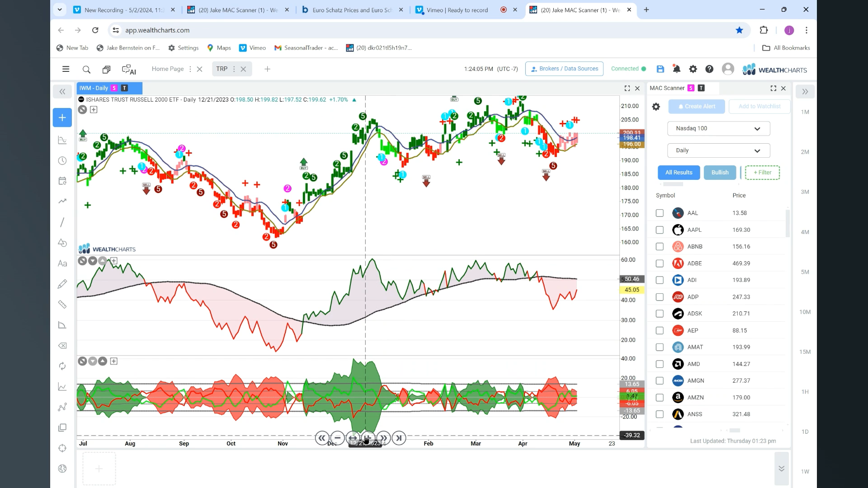
Task: Select the trend line drawing tool
Action: pos(62,222)
